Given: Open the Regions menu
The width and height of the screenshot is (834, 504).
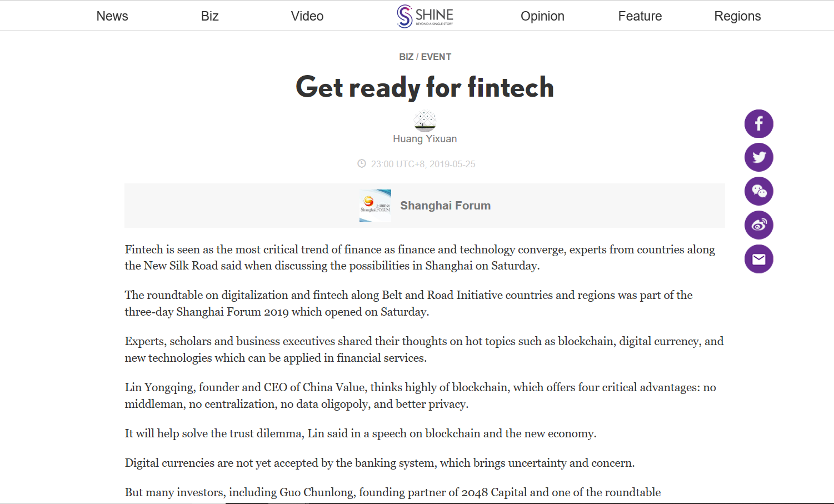Looking at the screenshot, I should point(737,16).
